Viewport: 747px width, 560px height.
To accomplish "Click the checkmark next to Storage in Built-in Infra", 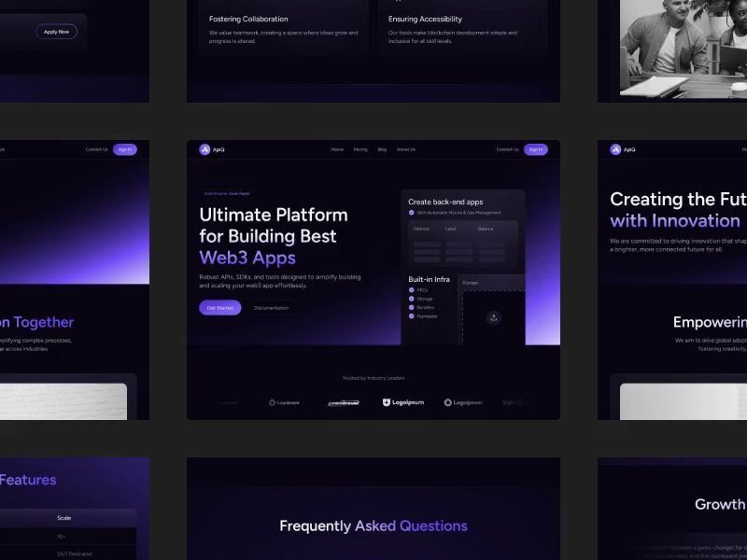I will pos(411,299).
